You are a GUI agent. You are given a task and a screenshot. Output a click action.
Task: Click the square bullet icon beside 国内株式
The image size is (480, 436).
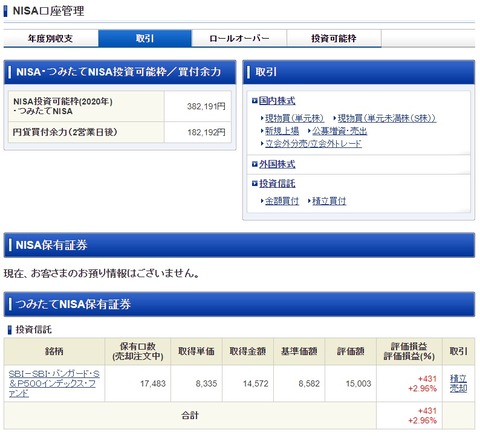(x=255, y=100)
